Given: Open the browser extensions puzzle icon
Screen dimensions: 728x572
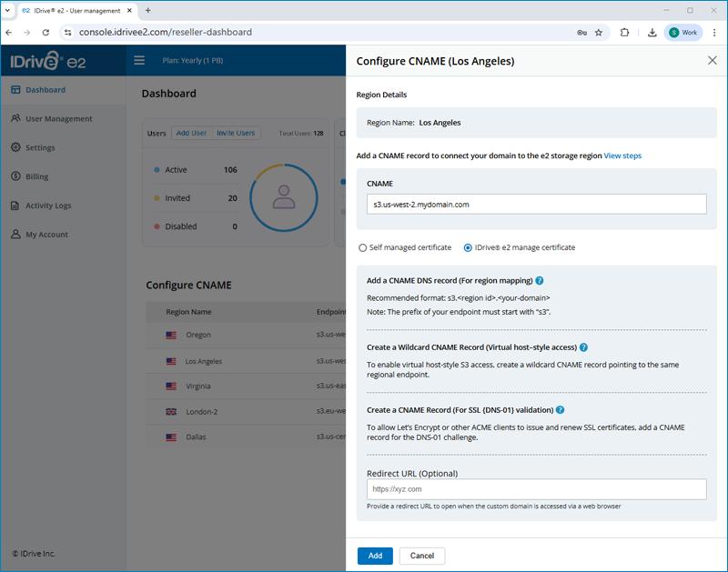Looking at the screenshot, I should click(625, 33).
